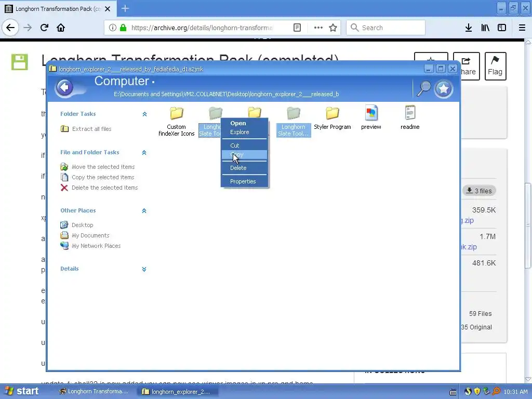Choose Properties in the context menu
This screenshot has height=399, width=532.
(244, 181)
